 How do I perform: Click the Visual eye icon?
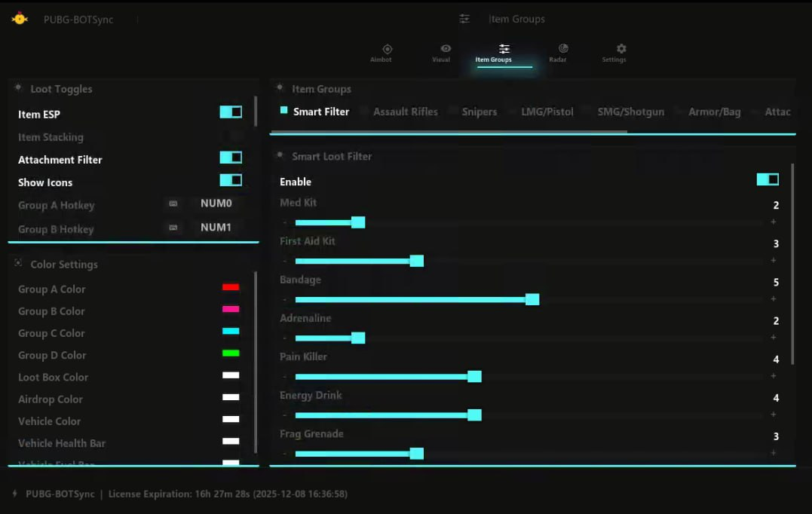point(446,49)
